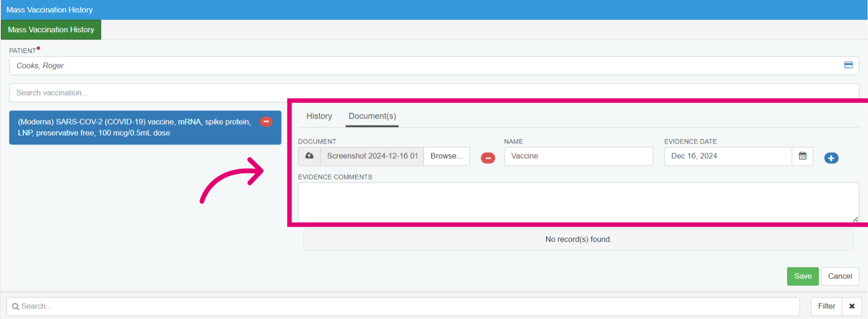Image resolution: width=868 pixels, height=319 pixels.
Task: Click the Screenshot 2024-12-16 file name
Action: [x=372, y=156]
